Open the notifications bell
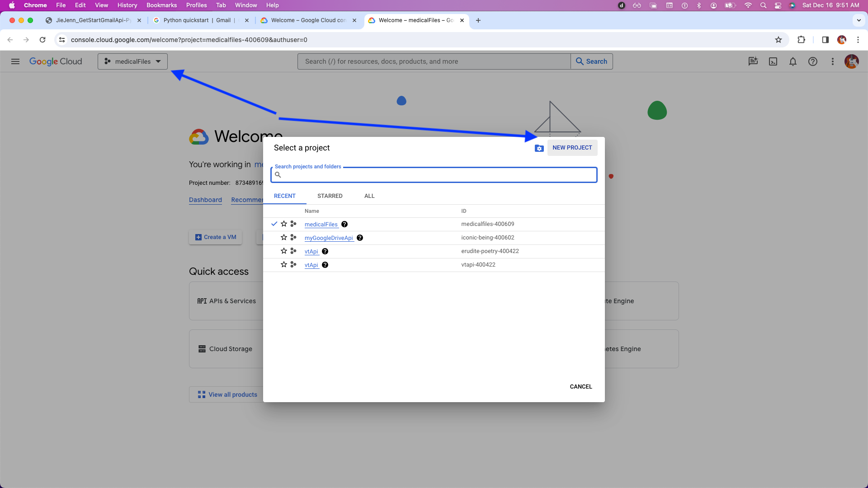 tap(793, 61)
